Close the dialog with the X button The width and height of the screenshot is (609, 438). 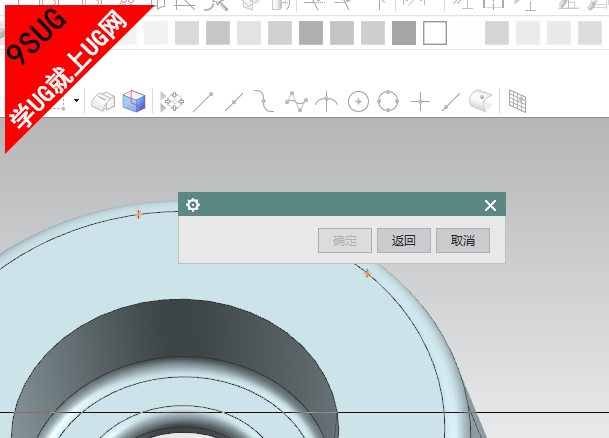pos(490,205)
